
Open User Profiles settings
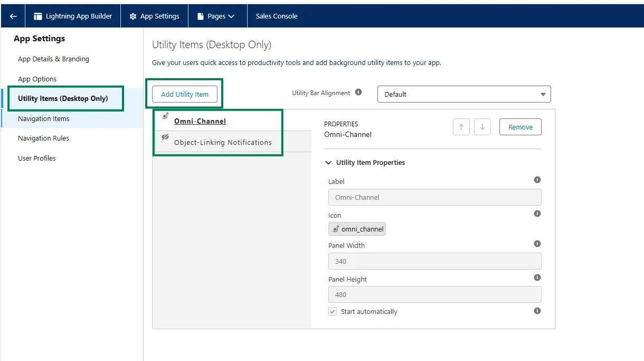pos(37,159)
